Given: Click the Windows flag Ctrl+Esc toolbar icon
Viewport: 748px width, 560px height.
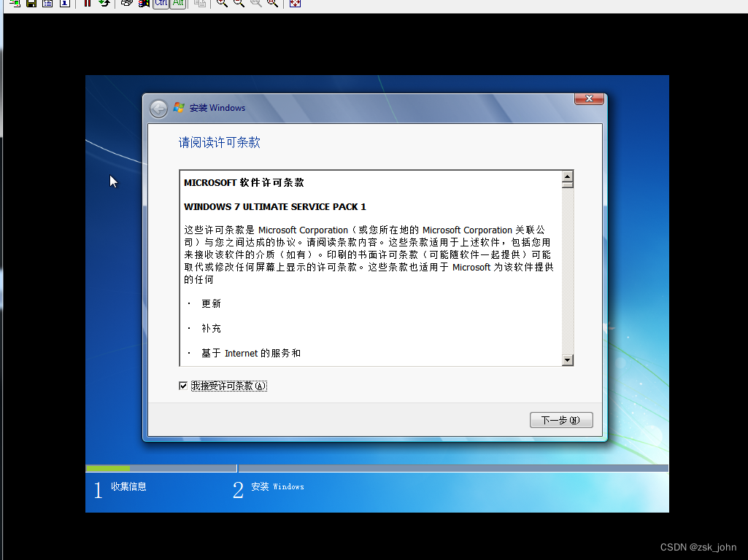Looking at the screenshot, I should tap(144, 3).
